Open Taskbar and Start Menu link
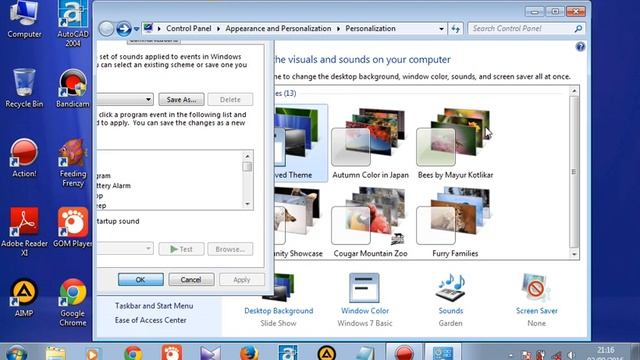Viewport: 640px width, 360px height. click(154, 306)
